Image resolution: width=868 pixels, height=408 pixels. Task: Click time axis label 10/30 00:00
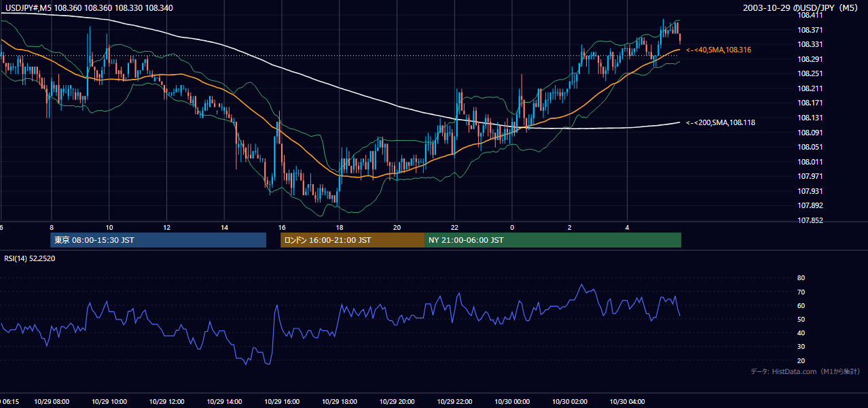pyautogui.click(x=513, y=402)
